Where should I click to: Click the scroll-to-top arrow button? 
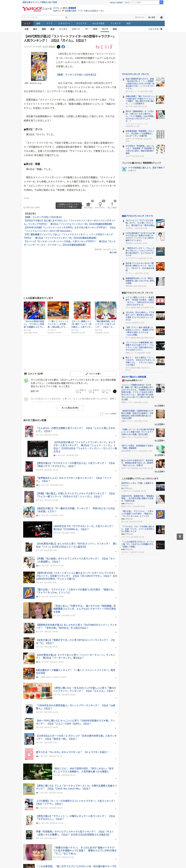(x=180, y=536)
